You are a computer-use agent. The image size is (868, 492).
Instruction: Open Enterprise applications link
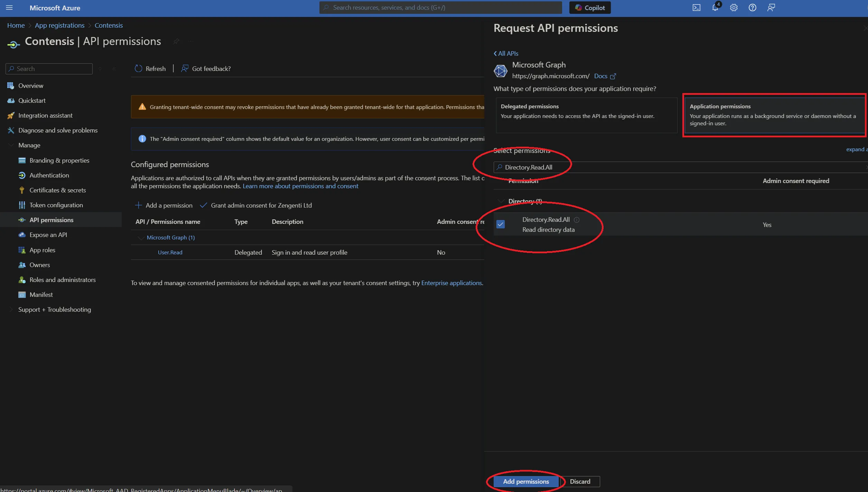451,283
